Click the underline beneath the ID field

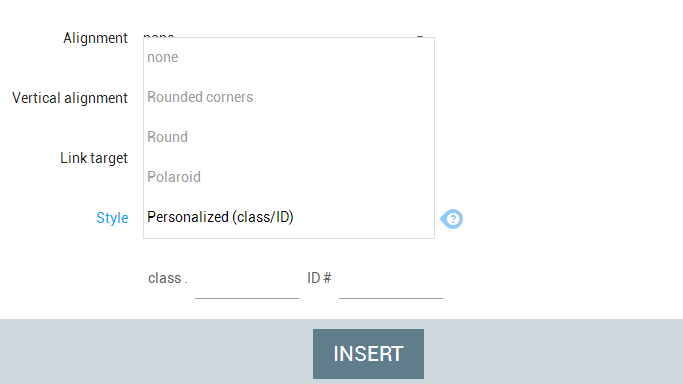(391, 298)
